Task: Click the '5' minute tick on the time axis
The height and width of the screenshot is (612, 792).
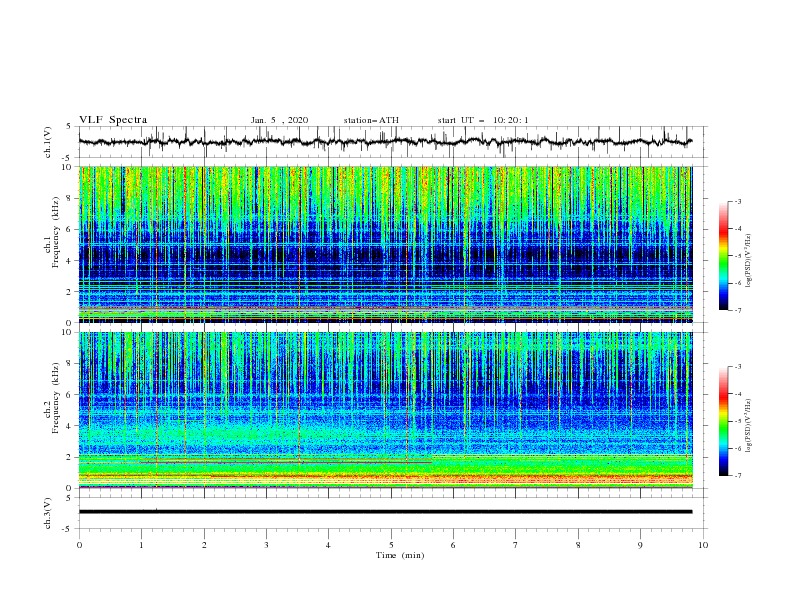Action: click(391, 545)
